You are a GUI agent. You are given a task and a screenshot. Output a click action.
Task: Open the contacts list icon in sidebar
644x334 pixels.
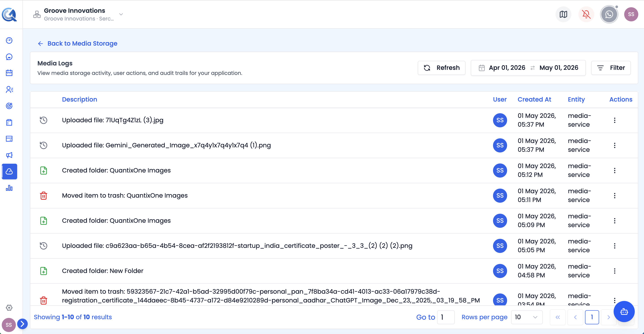(x=9, y=89)
